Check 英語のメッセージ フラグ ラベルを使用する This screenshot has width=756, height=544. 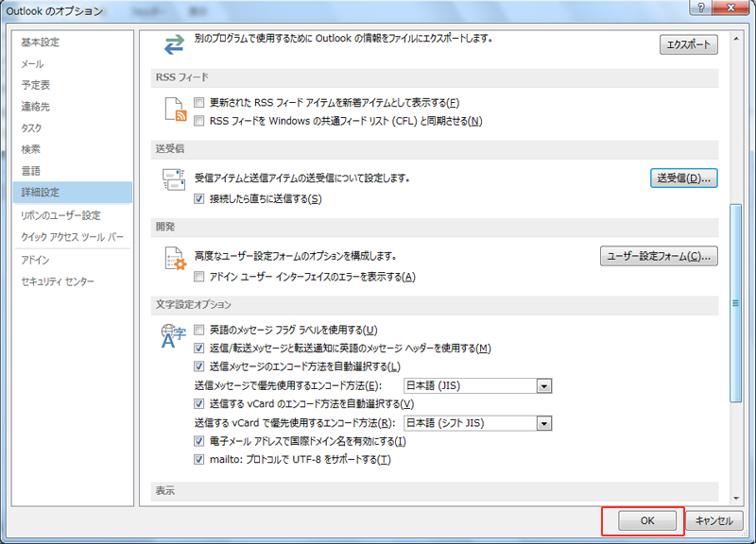(x=198, y=330)
